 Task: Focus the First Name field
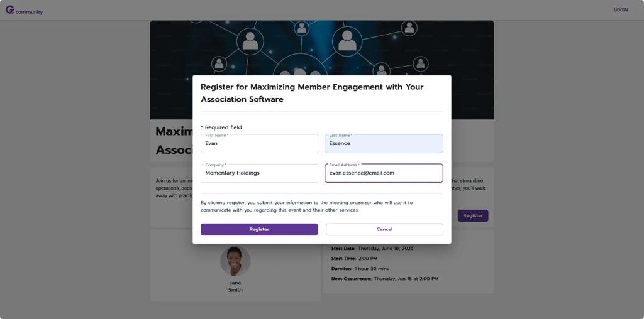tap(260, 144)
